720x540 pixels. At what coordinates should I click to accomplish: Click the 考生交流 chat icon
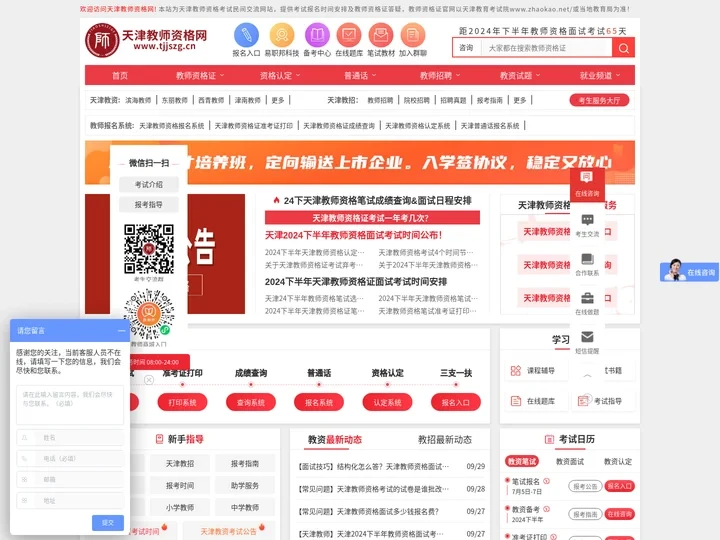[x=587, y=219]
